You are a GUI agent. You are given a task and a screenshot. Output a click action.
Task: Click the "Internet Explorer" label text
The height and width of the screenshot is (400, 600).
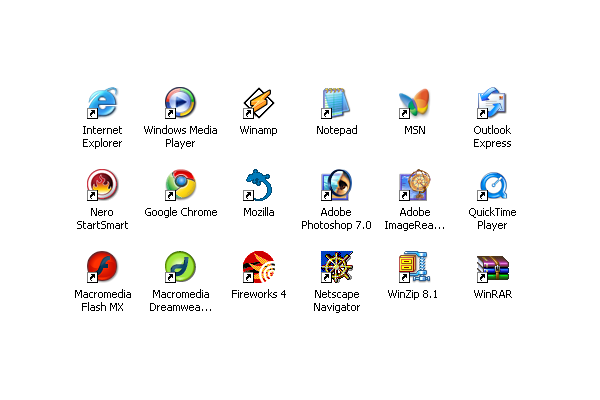coord(102,137)
